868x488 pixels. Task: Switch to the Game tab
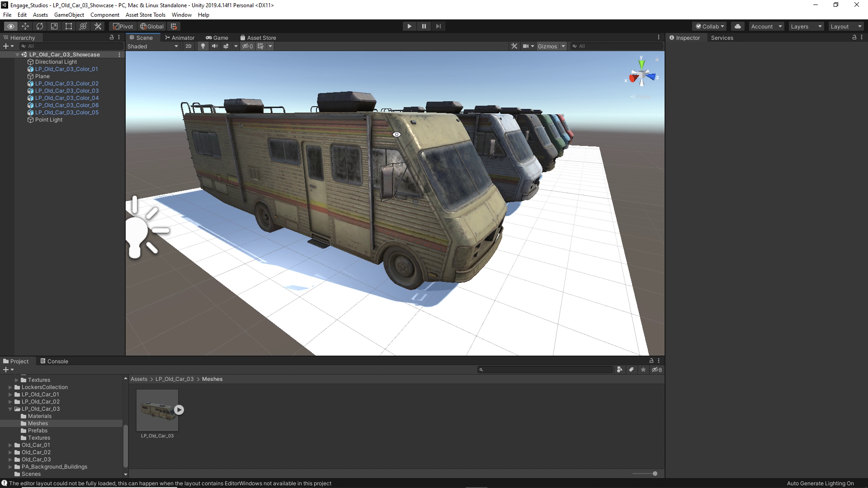[217, 38]
